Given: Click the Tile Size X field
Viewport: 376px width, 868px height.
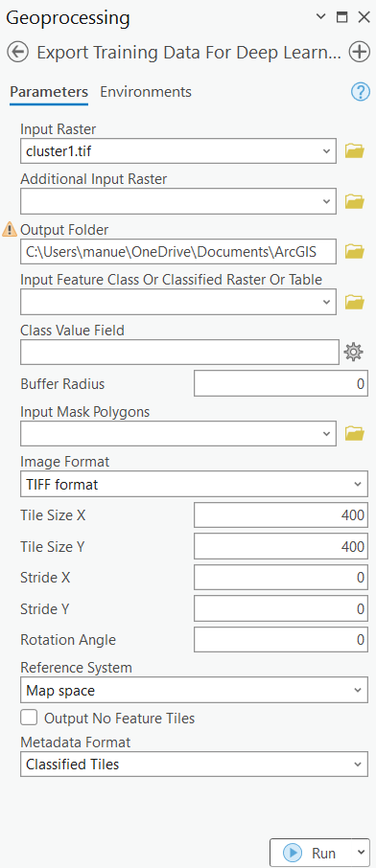Looking at the screenshot, I should pos(281,515).
